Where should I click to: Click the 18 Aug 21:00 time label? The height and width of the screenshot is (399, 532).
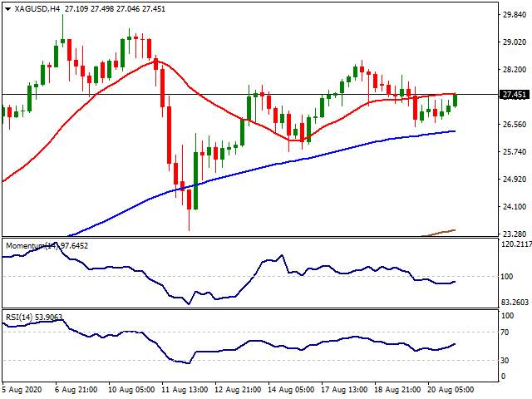coord(398,390)
